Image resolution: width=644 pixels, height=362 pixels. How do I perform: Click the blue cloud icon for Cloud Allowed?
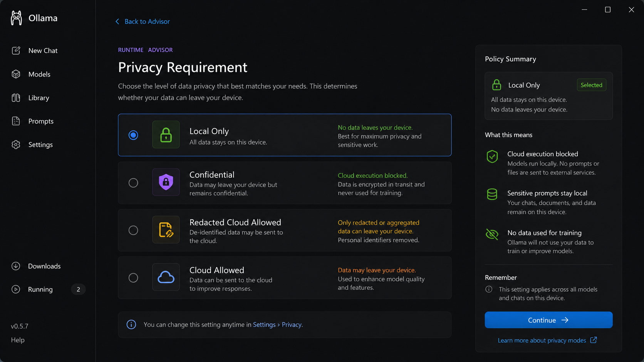tap(166, 277)
